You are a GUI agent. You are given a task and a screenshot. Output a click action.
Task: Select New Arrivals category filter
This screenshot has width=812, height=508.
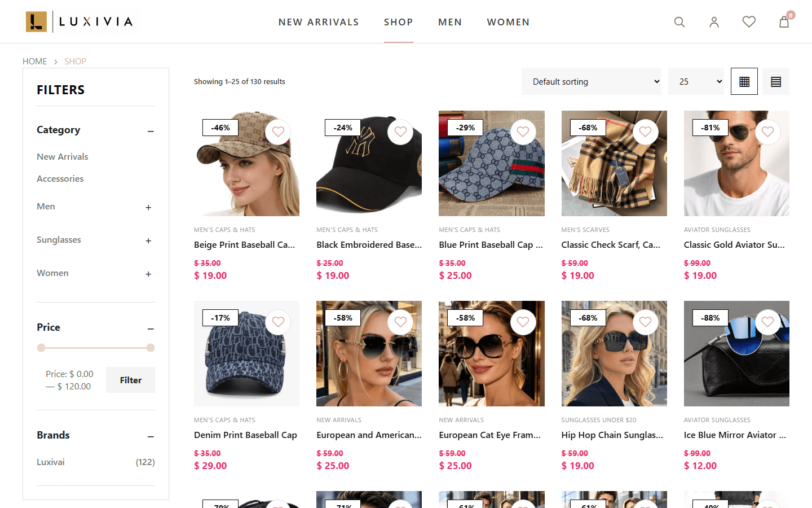63,156
